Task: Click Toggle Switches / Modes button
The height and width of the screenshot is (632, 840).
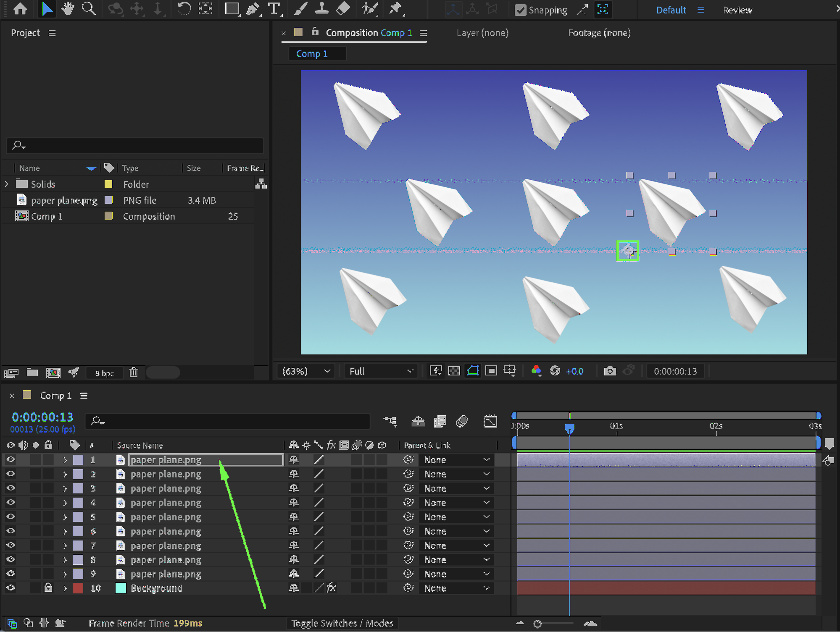Action: [342, 623]
